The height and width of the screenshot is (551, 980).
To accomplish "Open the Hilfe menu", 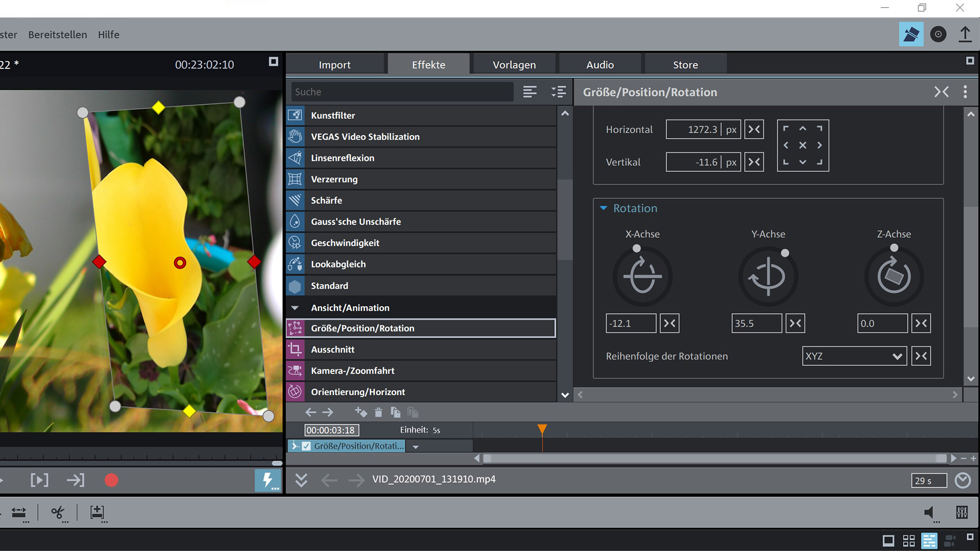I will point(108,35).
